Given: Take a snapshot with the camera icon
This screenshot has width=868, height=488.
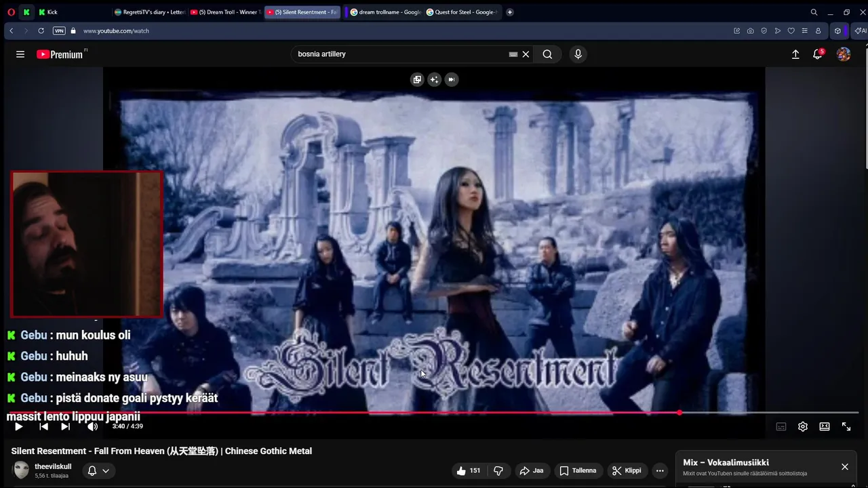Looking at the screenshot, I should [x=750, y=30].
